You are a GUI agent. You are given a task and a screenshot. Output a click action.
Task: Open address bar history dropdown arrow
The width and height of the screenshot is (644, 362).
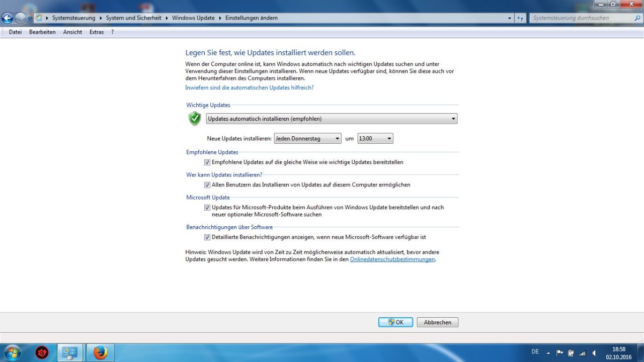(509, 18)
